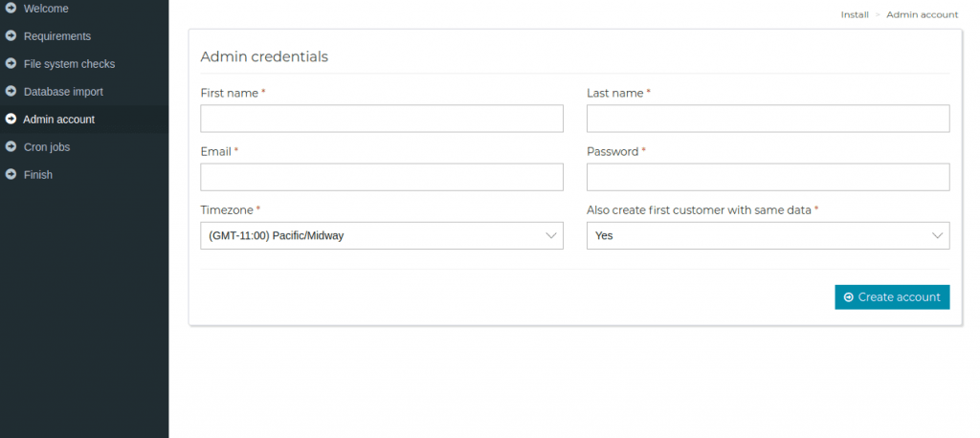The height and width of the screenshot is (438, 980).
Task: Follow the Install breadcrumb link
Action: pos(855,14)
